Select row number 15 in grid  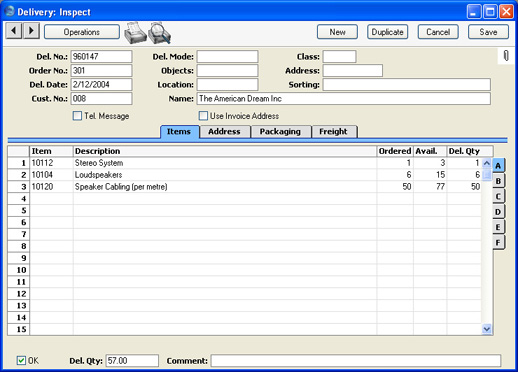[19, 329]
